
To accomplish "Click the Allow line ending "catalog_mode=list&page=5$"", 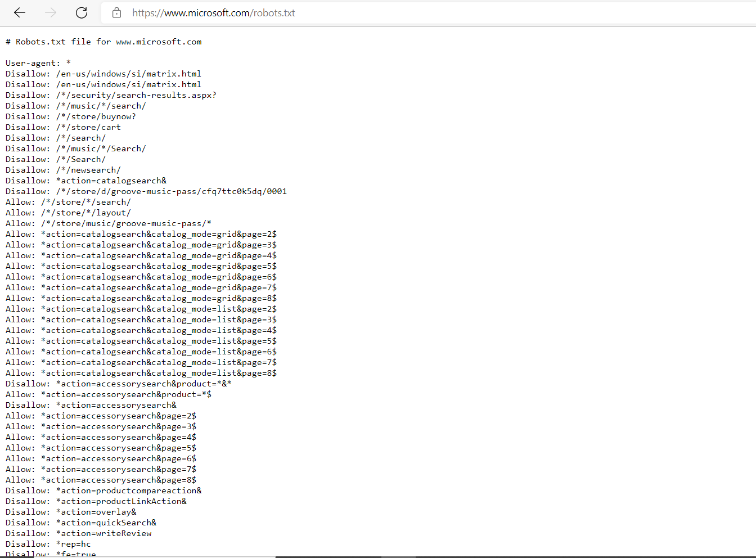I will point(141,341).
